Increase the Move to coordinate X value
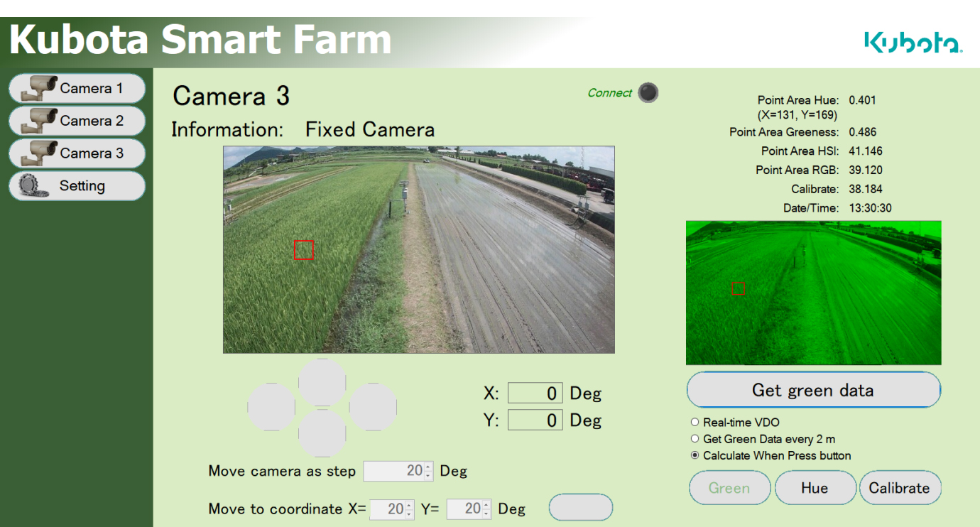980x527 pixels. click(x=409, y=505)
